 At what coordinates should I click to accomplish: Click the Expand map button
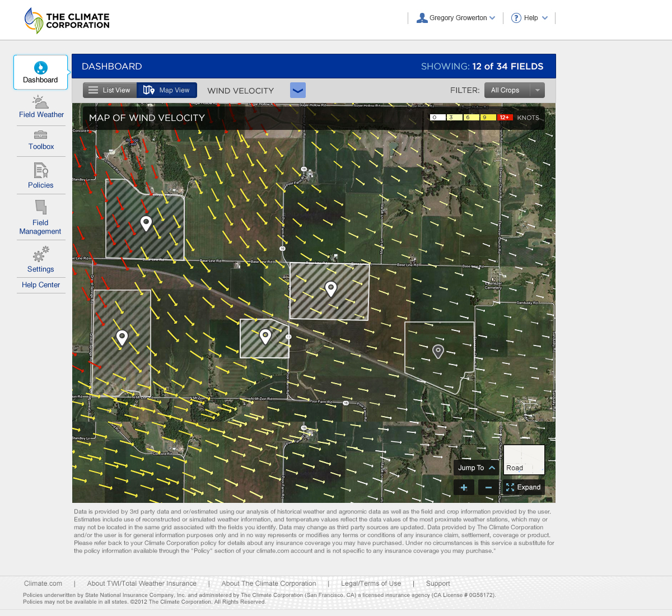pos(524,487)
